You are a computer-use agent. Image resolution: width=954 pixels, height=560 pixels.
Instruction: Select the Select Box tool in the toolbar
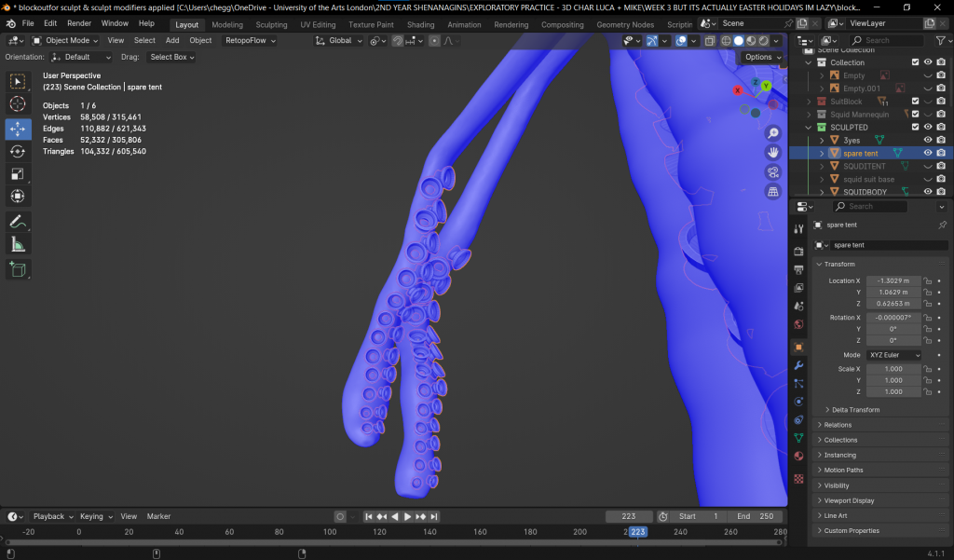click(18, 82)
